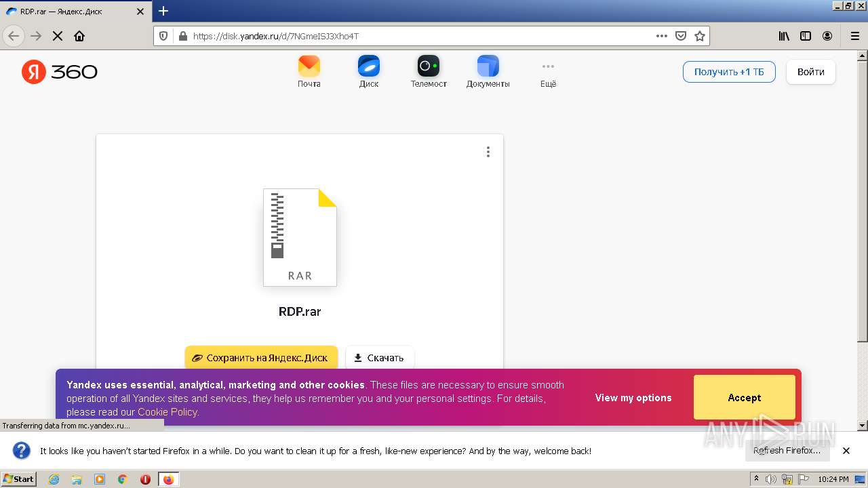Image resolution: width=868 pixels, height=488 pixels.
Task: Open the Windows Start menu
Action: (x=19, y=479)
